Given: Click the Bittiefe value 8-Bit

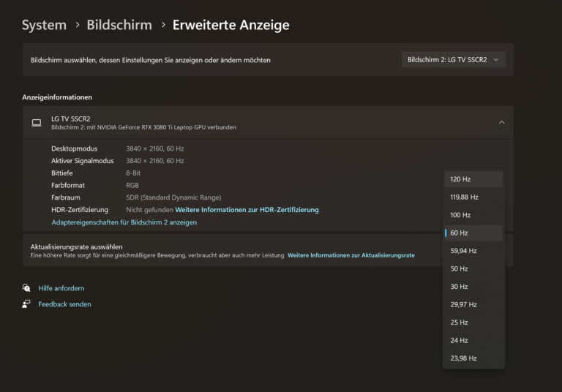Looking at the screenshot, I should (133, 173).
